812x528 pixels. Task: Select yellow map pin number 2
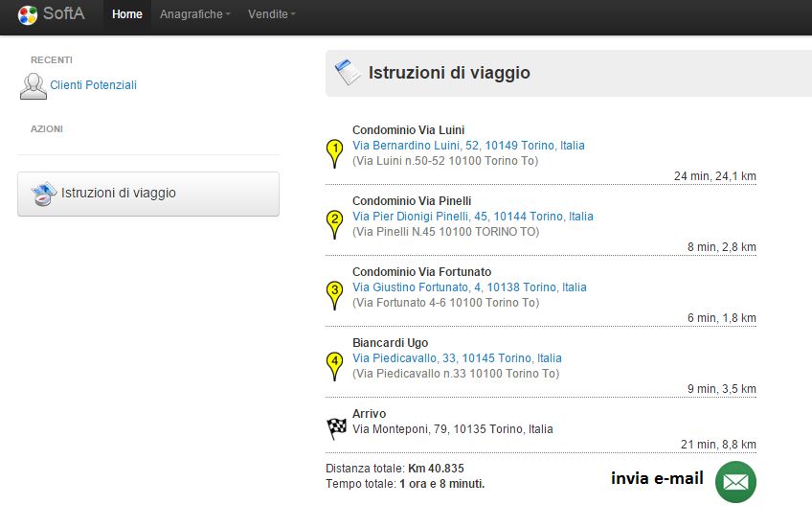click(x=334, y=224)
